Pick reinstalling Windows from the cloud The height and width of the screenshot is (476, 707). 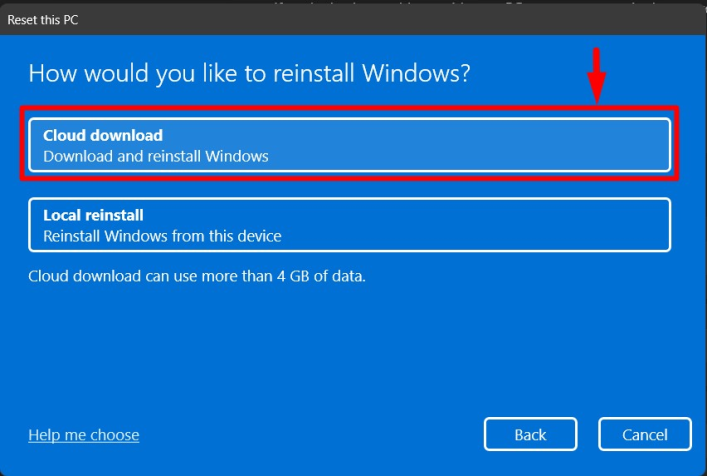tap(349, 145)
